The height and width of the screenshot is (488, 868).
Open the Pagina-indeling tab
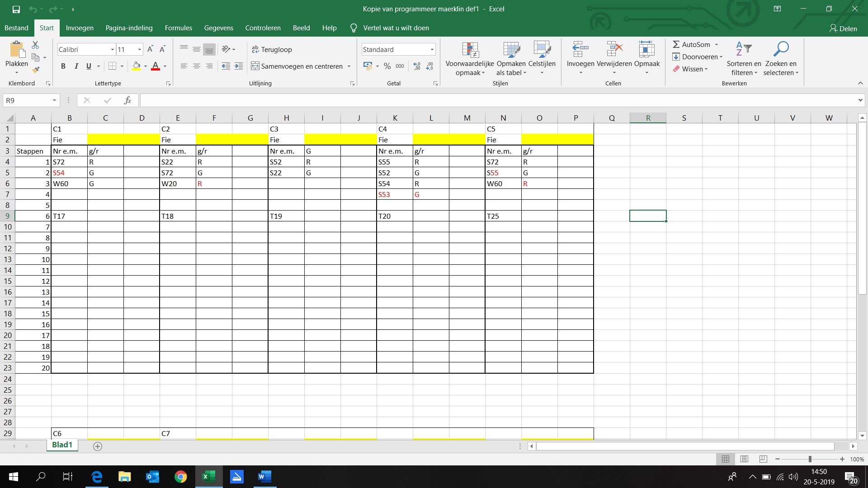click(129, 28)
